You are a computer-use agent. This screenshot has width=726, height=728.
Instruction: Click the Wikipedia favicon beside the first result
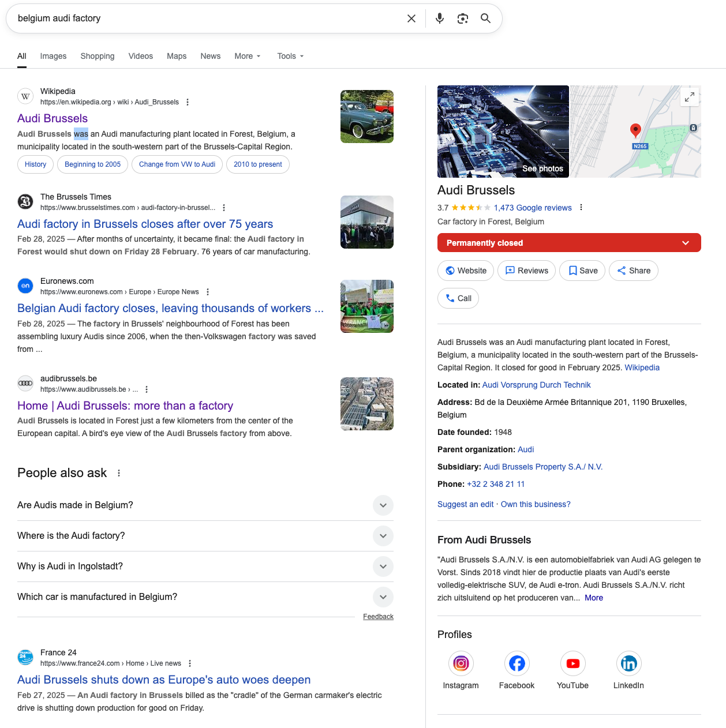(25, 96)
